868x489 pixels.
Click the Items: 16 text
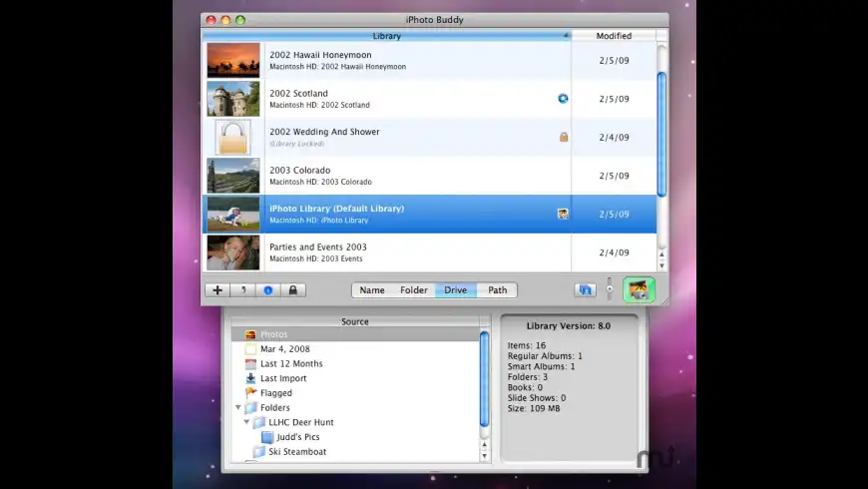tap(527, 345)
